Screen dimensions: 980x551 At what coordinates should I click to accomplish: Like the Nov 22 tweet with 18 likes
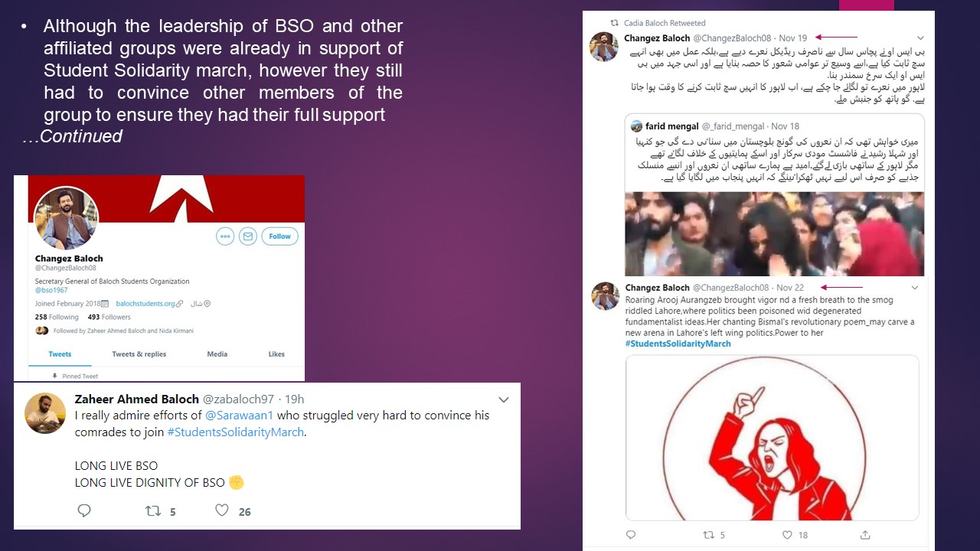coord(787,535)
